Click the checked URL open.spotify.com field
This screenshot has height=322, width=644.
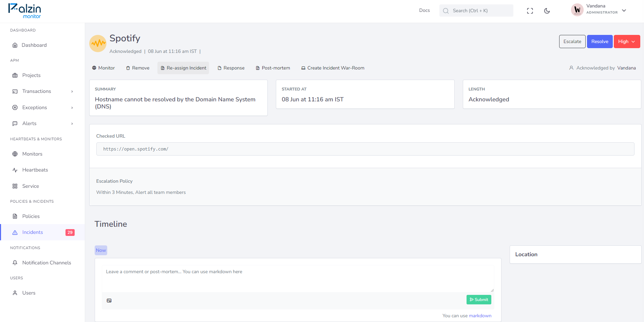tap(365, 149)
